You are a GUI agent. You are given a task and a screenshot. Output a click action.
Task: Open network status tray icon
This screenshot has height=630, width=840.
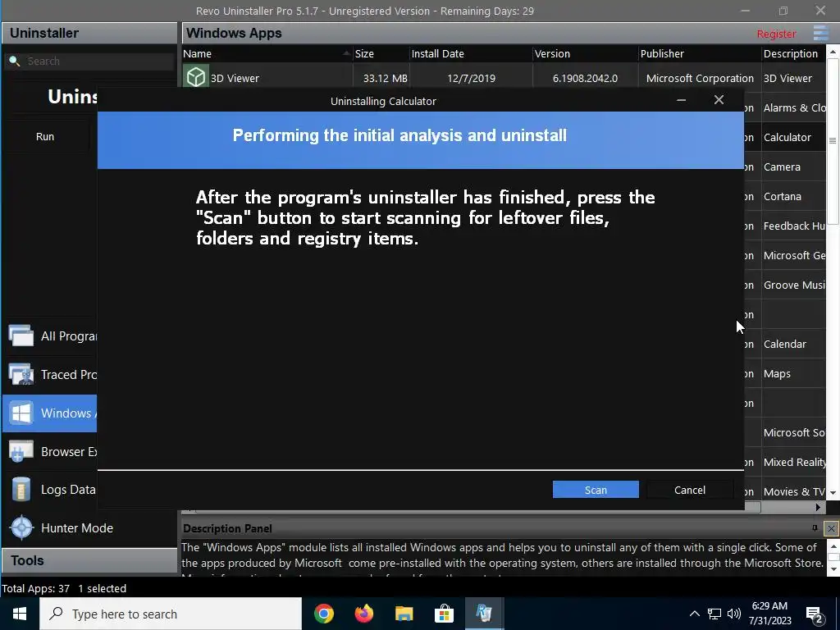click(714, 614)
